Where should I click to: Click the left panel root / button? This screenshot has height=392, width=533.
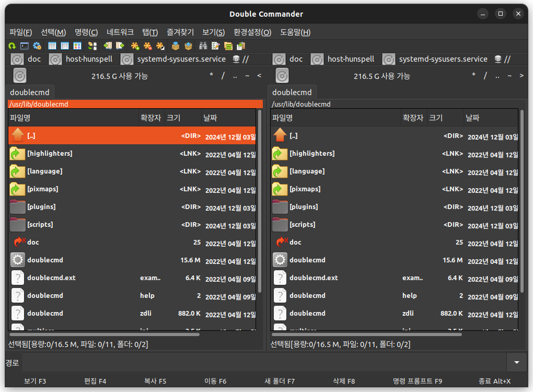point(223,75)
